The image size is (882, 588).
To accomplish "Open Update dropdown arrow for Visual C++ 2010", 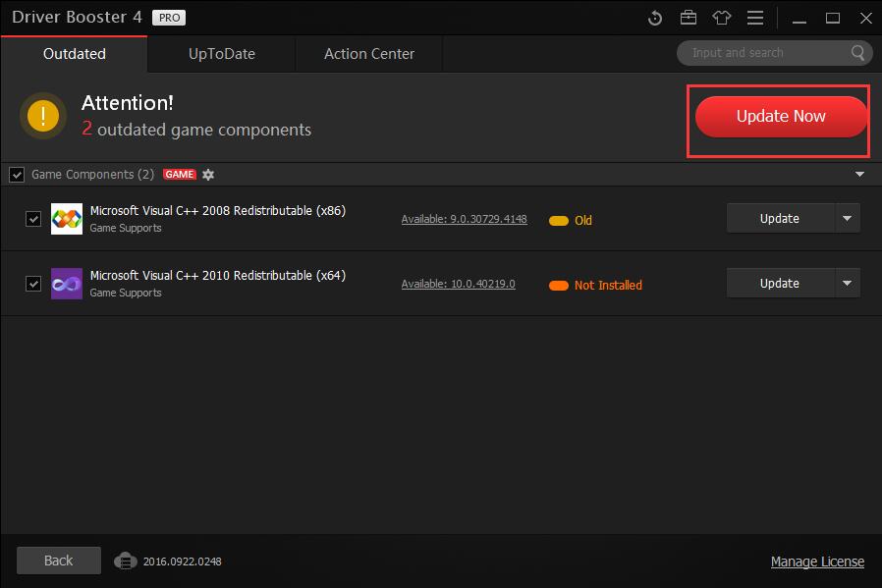I will (x=847, y=284).
